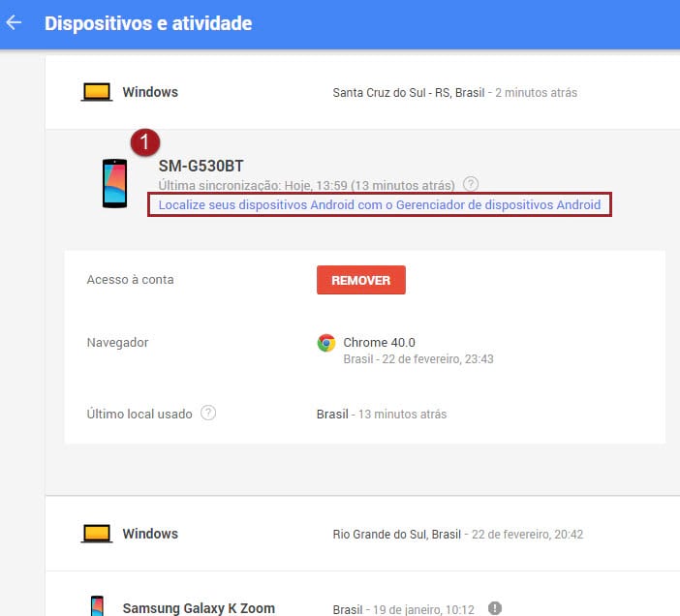Click the Dispositivos e atividade page title
The width and height of the screenshot is (680, 616).
(148, 23)
